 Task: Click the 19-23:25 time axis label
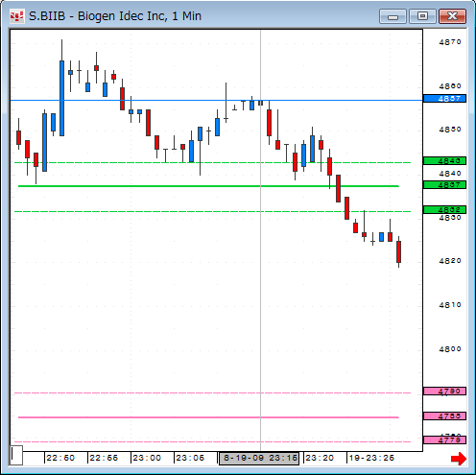tap(371, 458)
